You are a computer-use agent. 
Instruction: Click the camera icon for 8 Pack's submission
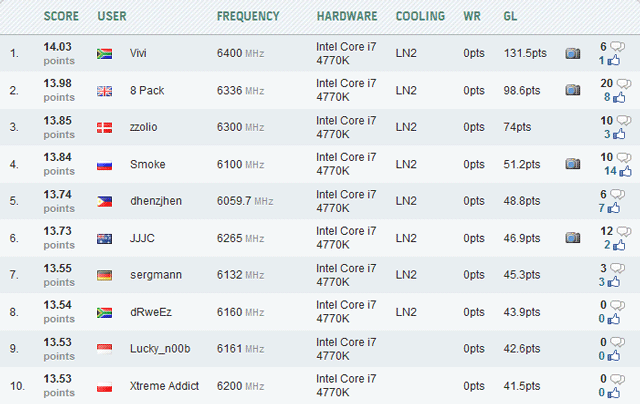(573, 90)
